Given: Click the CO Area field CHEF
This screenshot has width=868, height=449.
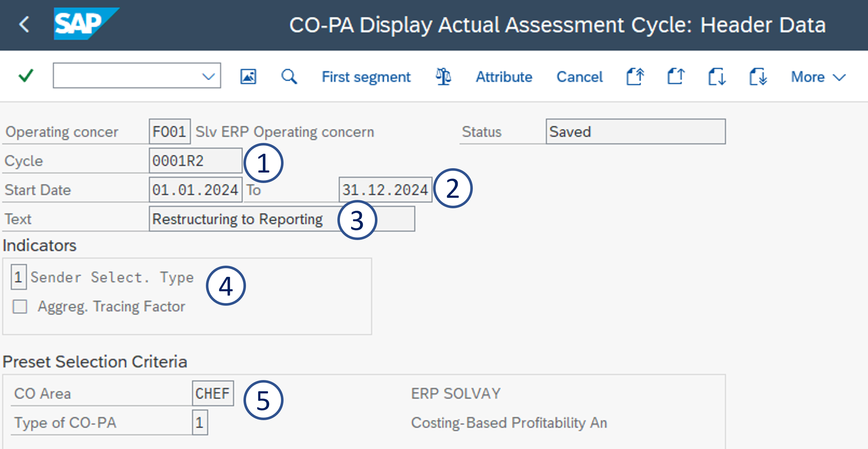Looking at the screenshot, I should click(212, 393).
